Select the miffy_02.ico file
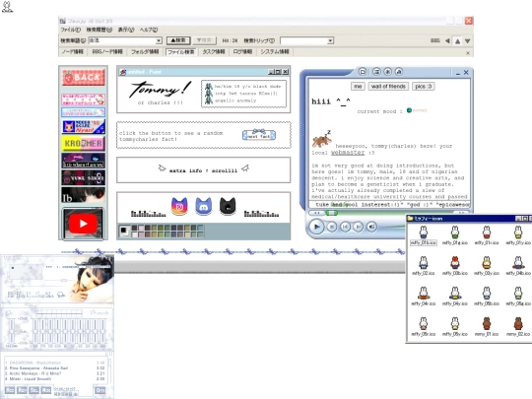The width and height of the screenshot is (532, 399). pos(424,266)
